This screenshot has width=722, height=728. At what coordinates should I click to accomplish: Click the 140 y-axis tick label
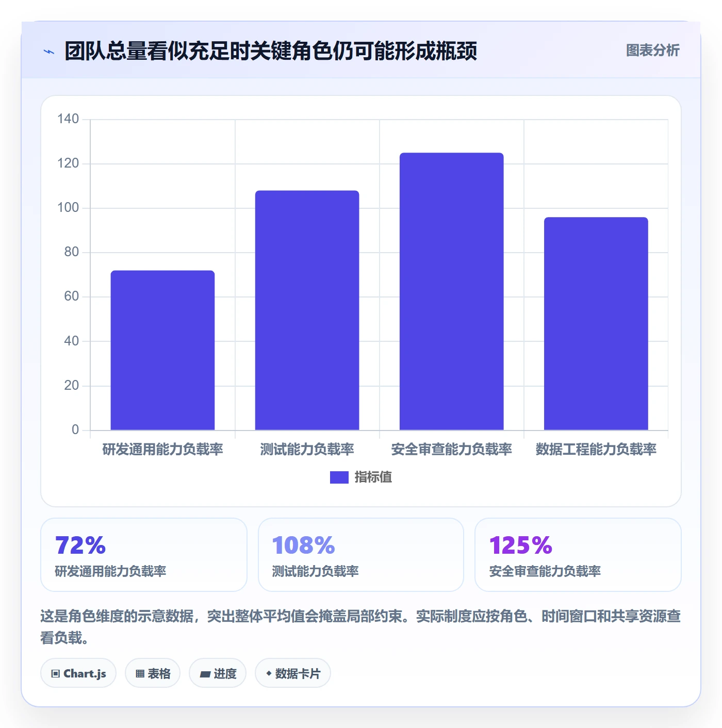pyautogui.click(x=68, y=119)
